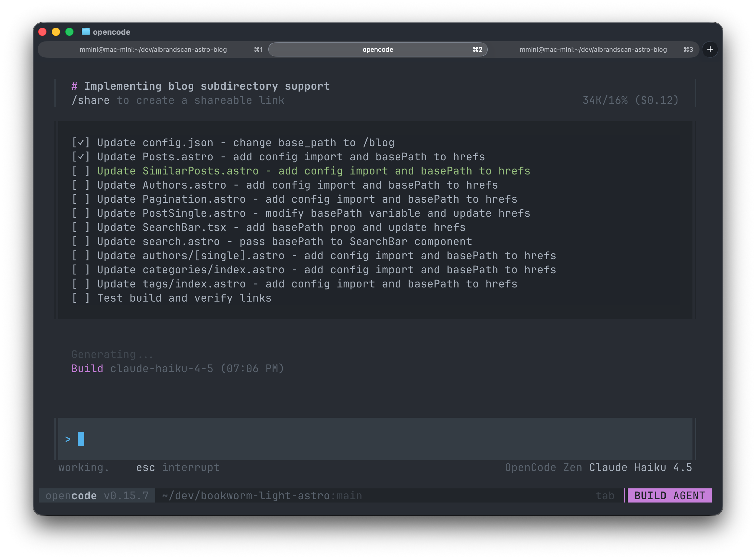Select the opencode tab
This screenshot has height=559, width=756.
coord(377,49)
